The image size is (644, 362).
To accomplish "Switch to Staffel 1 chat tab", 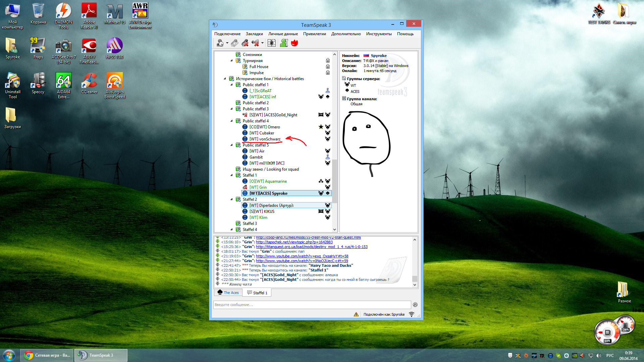I will 257,293.
